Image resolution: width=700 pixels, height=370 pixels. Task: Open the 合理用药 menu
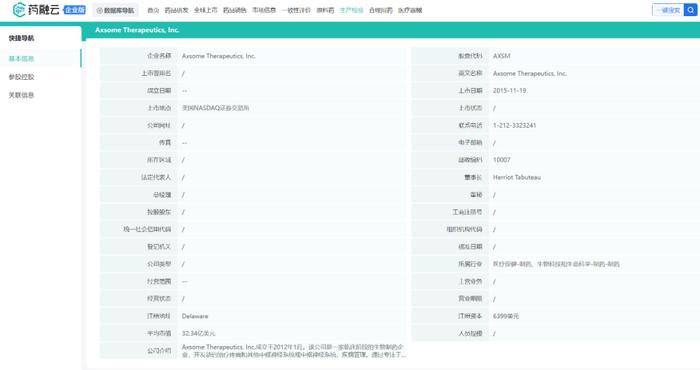(381, 10)
